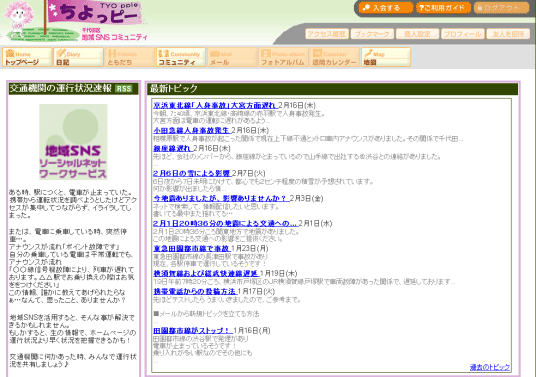
Task: Switch to Community コミュニティ tab
Action: [181, 57]
